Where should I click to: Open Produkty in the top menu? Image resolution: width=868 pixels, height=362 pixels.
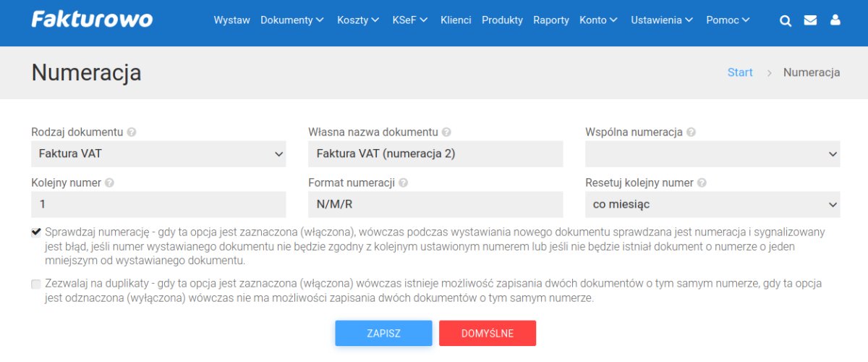pos(502,20)
